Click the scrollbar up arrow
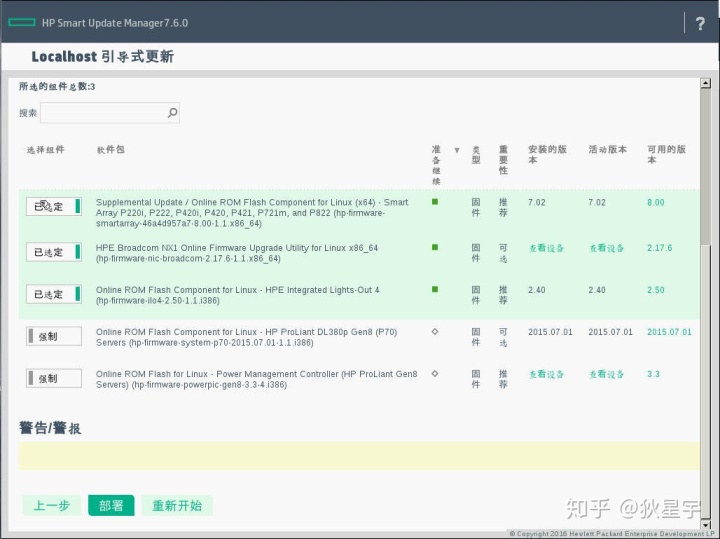 (x=706, y=83)
